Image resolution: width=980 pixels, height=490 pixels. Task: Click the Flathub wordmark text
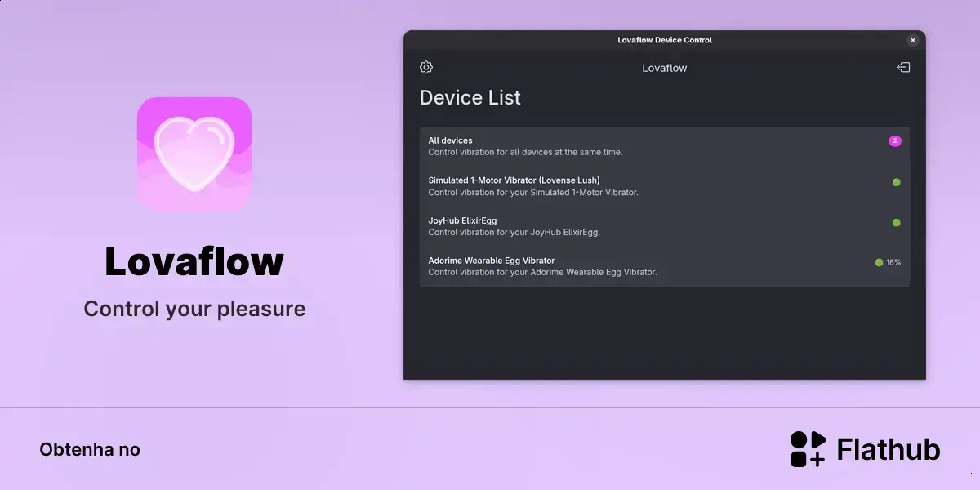click(x=889, y=449)
